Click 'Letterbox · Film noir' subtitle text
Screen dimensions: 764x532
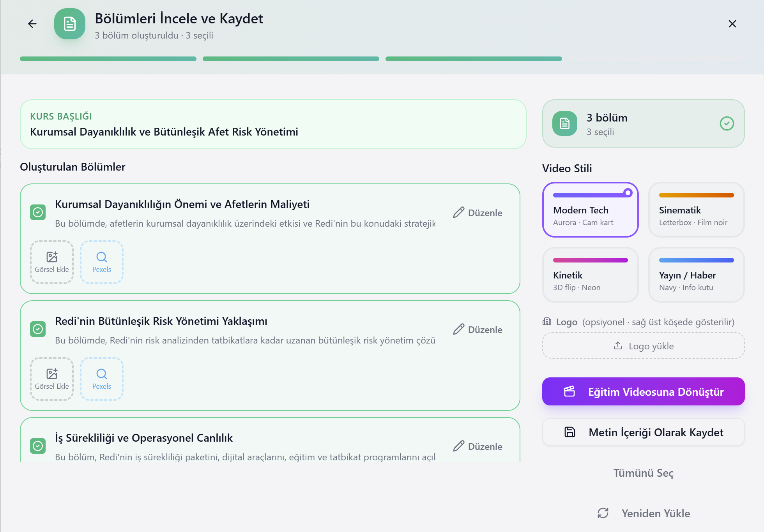click(693, 222)
